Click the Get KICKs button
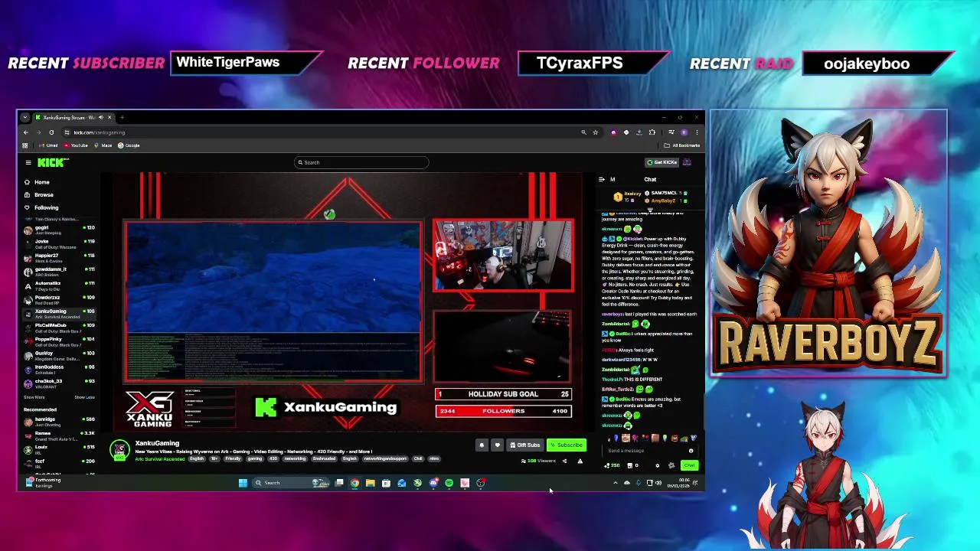Image resolution: width=980 pixels, height=551 pixels. 661,162
